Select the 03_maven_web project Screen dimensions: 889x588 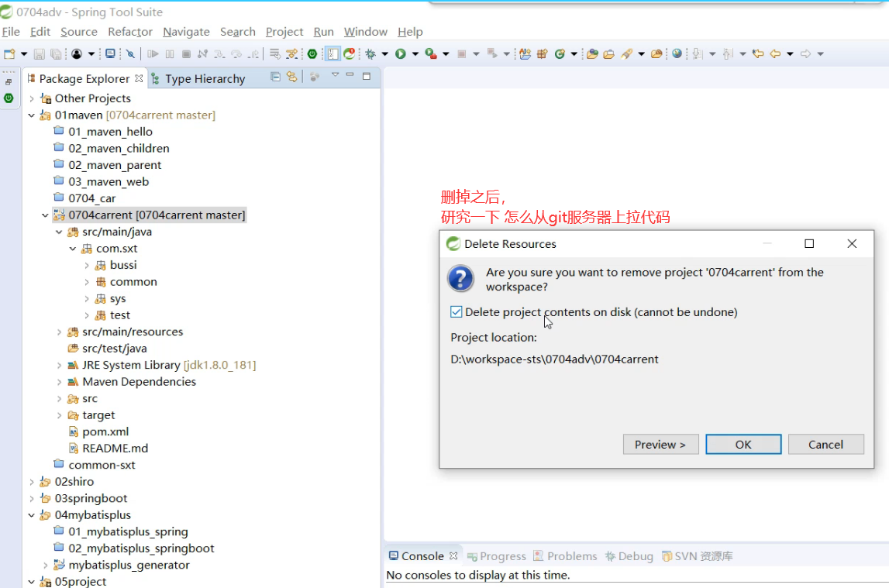tap(109, 182)
